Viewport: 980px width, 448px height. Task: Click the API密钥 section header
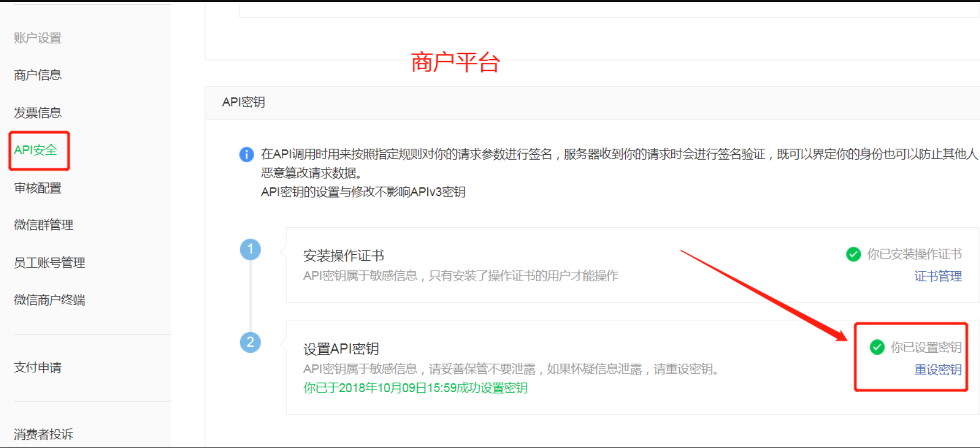[x=243, y=102]
